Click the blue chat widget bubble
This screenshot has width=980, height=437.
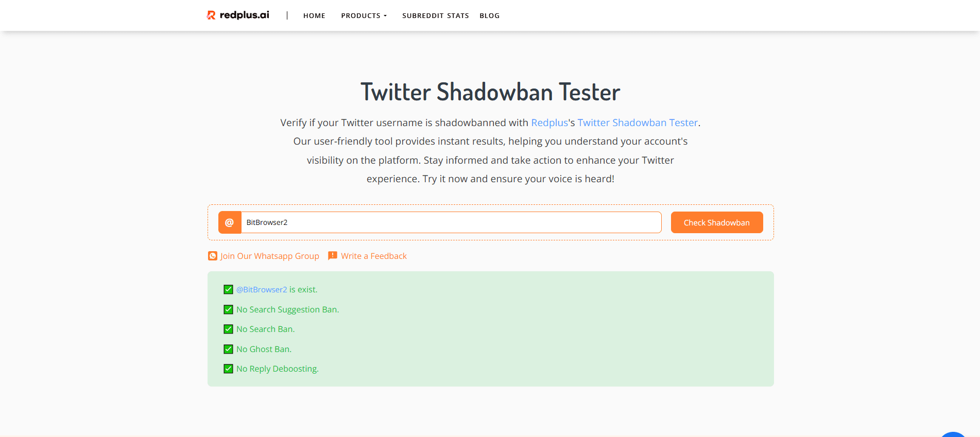[953, 434]
